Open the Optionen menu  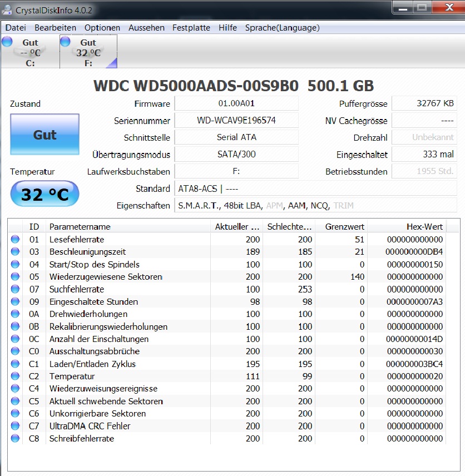pos(102,28)
